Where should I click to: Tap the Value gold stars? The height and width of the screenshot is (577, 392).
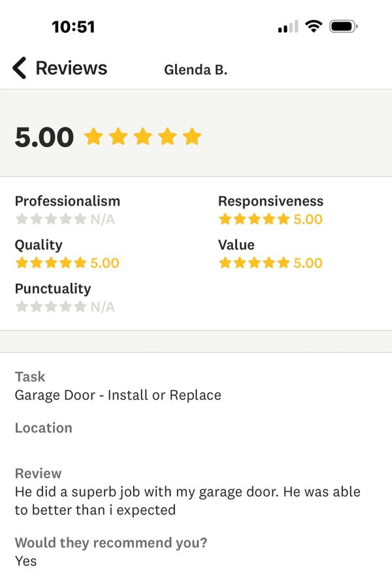coord(254,263)
